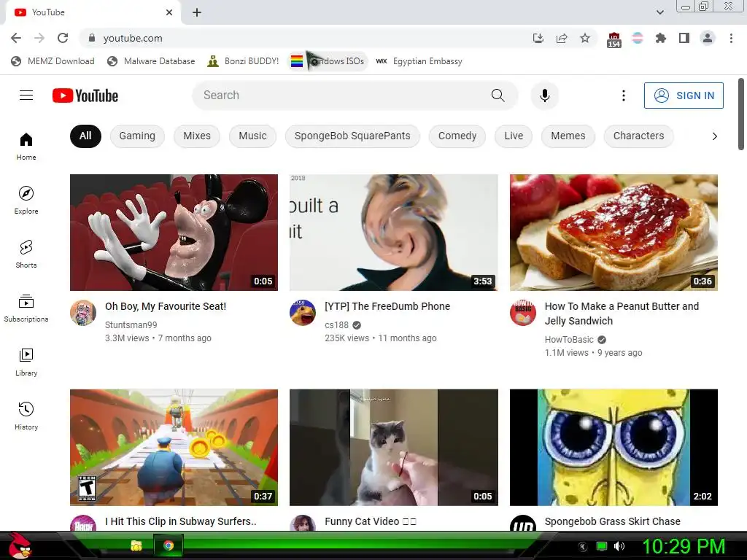Click the share page icon in address bar

point(562,38)
